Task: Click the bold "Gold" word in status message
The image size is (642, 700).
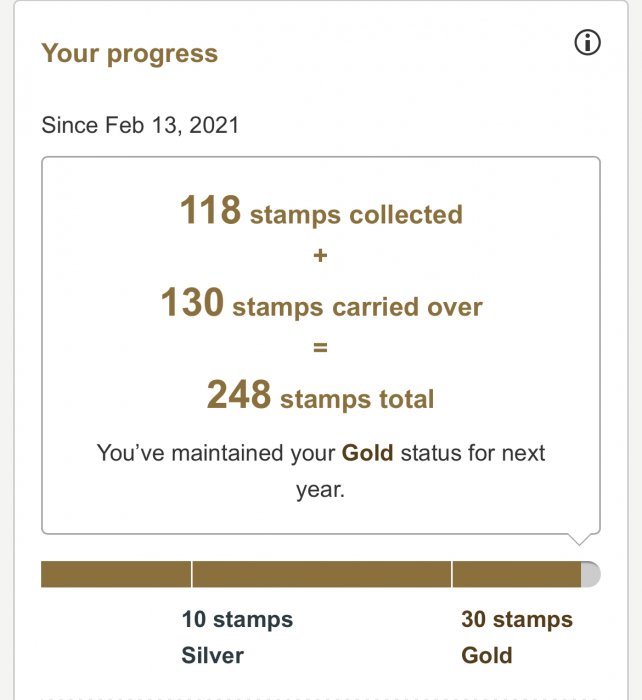Action: tap(367, 453)
